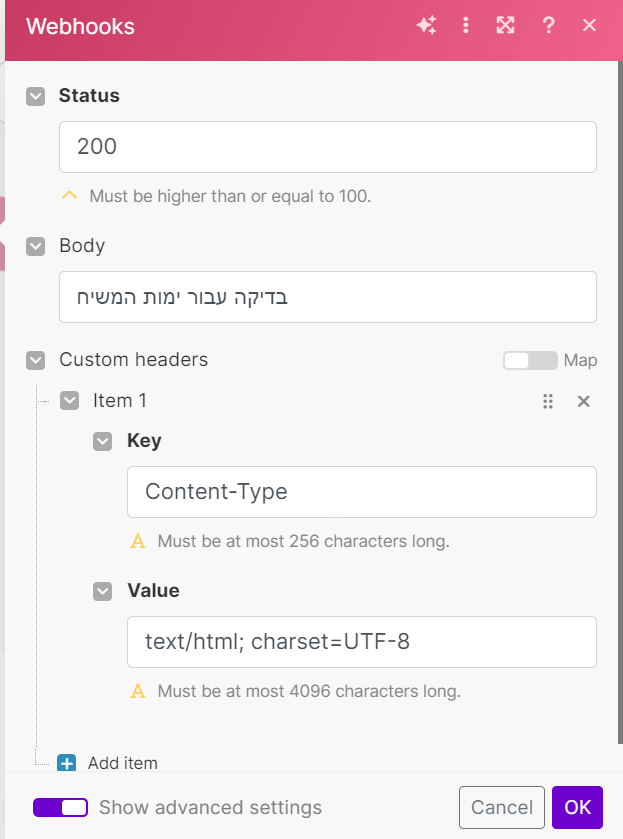This screenshot has height=839, width=623.
Task: Collapse the Value field chevron
Action: click(103, 591)
